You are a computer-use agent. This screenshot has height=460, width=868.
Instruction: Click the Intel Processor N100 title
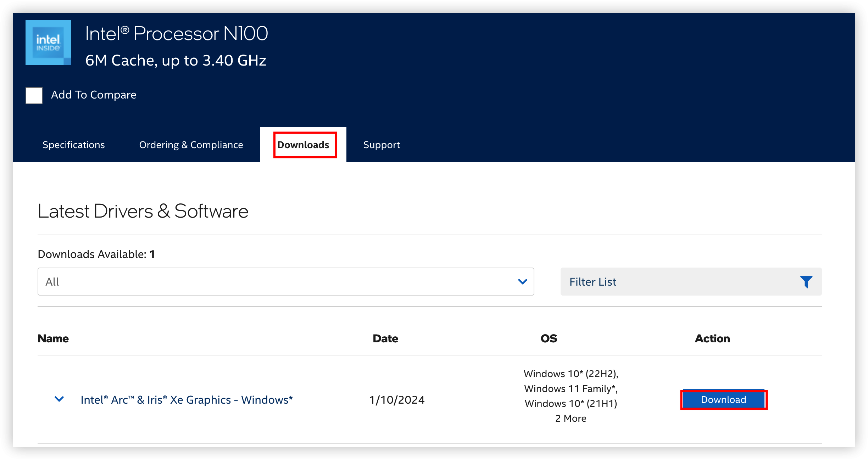[x=177, y=34]
